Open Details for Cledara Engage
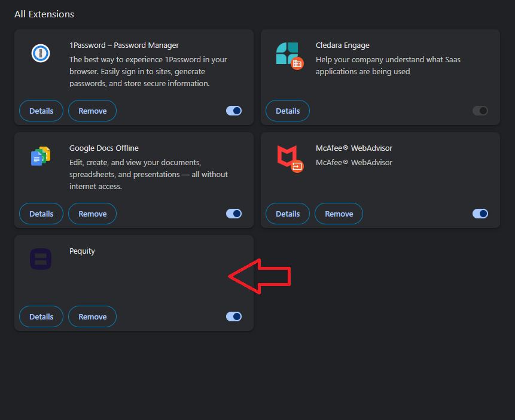 point(288,111)
